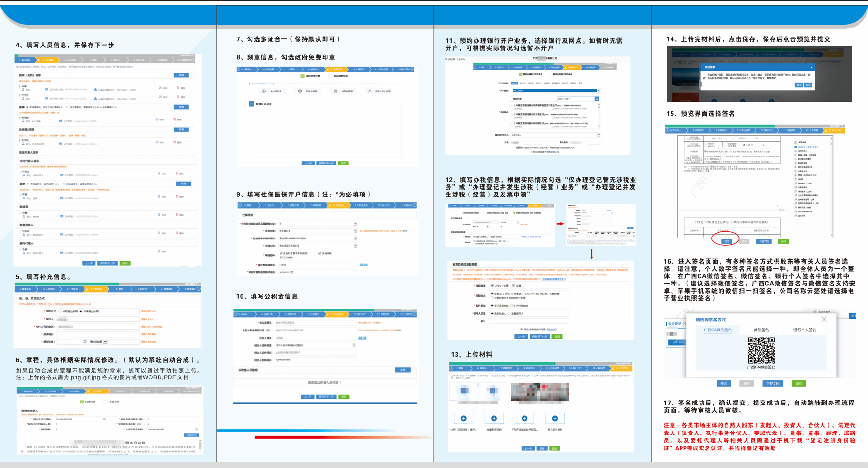This screenshot has width=868, height=468.
Task: Check the 自行刻制印章 checkbox
Action: pyautogui.click(x=330, y=76)
